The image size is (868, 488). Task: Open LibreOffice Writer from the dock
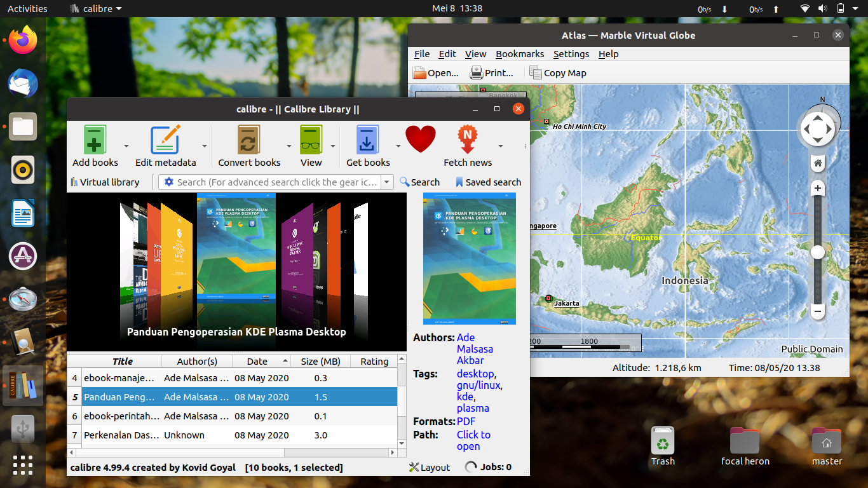[x=23, y=213]
